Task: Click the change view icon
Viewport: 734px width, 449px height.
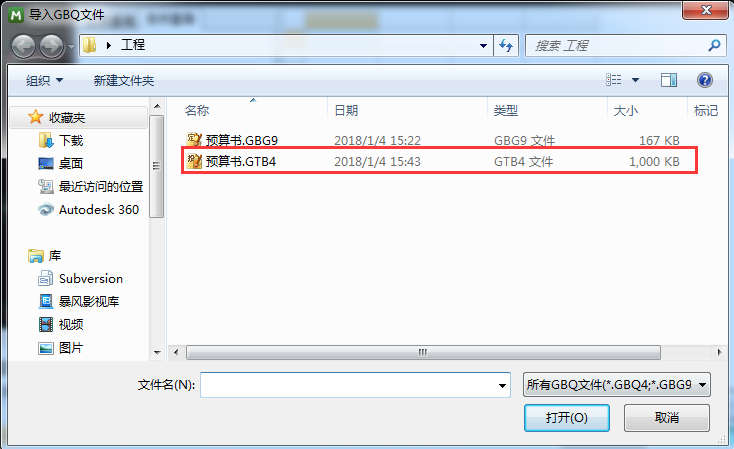Action: (614, 80)
